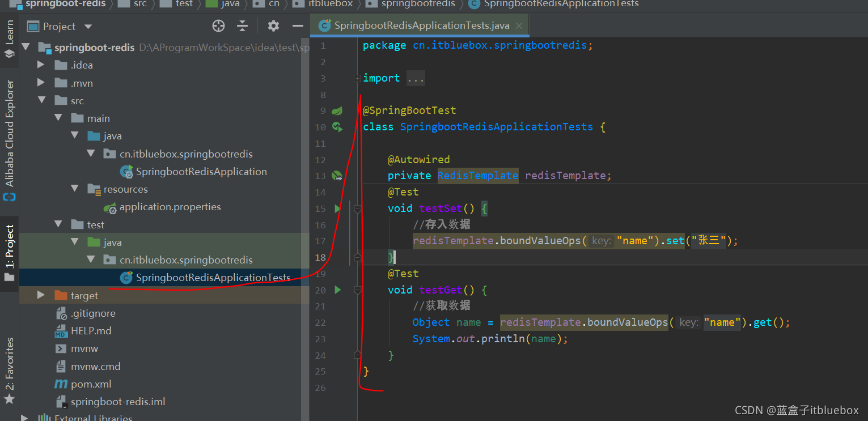The width and height of the screenshot is (868, 421).
Task: Open the Project view dropdown
Action: [88, 27]
